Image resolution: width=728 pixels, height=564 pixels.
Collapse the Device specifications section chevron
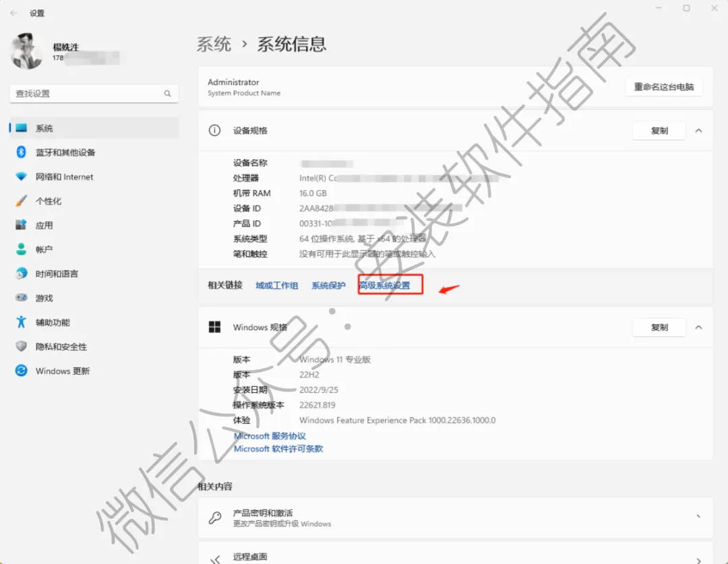click(698, 131)
